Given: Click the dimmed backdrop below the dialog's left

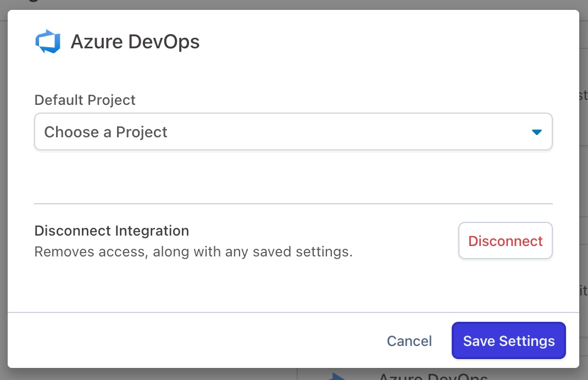Looking at the screenshot, I should click(148, 375).
